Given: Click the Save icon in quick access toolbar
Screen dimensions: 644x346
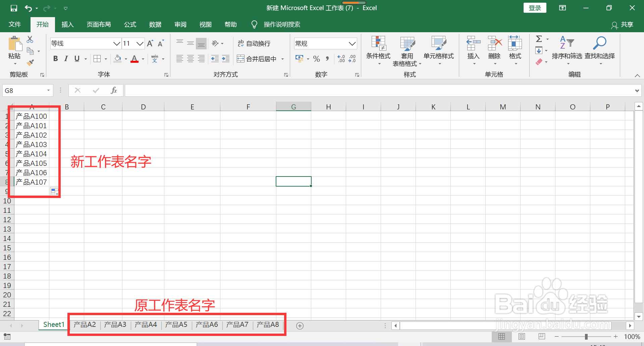Looking at the screenshot, I should [x=14, y=8].
